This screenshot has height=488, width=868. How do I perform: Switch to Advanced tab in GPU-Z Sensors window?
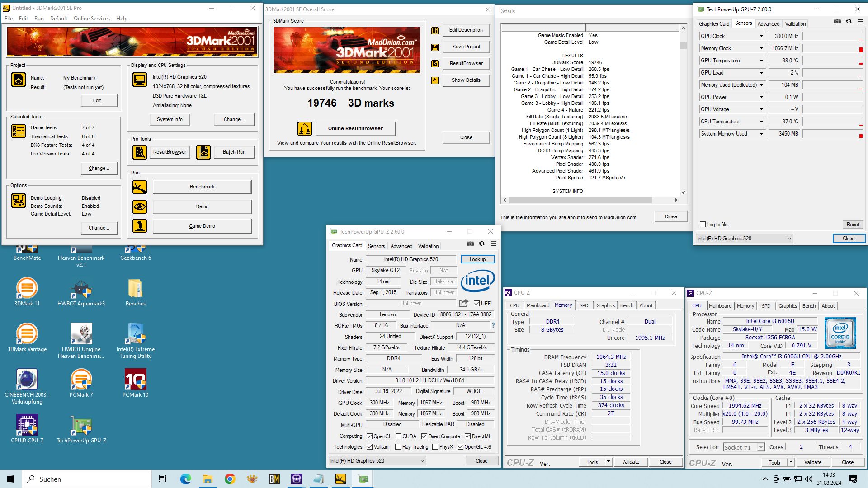769,24
